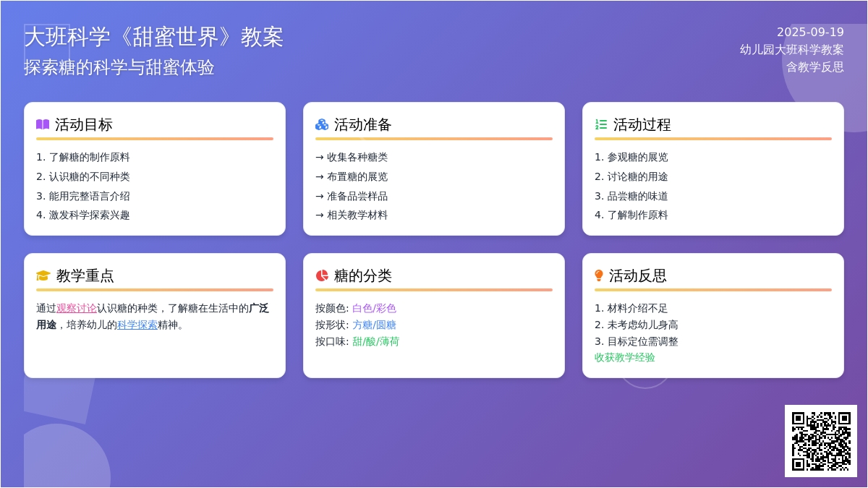Viewport: 868px width, 488px height.
Task: Open the 科学探索 underlined link
Action: pos(137,325)
